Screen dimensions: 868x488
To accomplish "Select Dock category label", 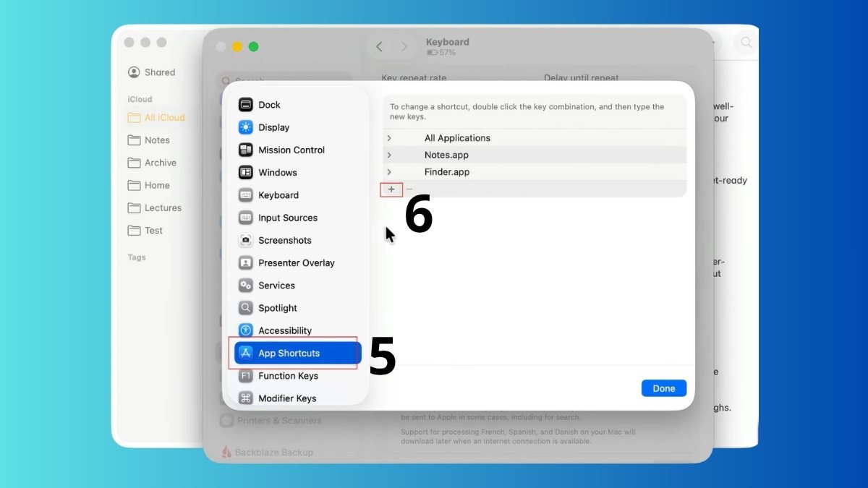I will pyautogui.click(x=269, y=105).
